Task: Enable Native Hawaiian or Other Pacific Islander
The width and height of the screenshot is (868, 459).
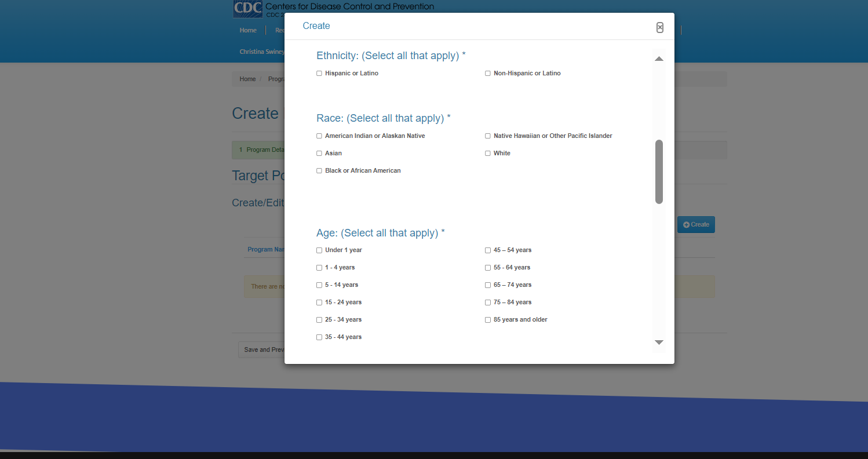Action: [x=488, y=136]
